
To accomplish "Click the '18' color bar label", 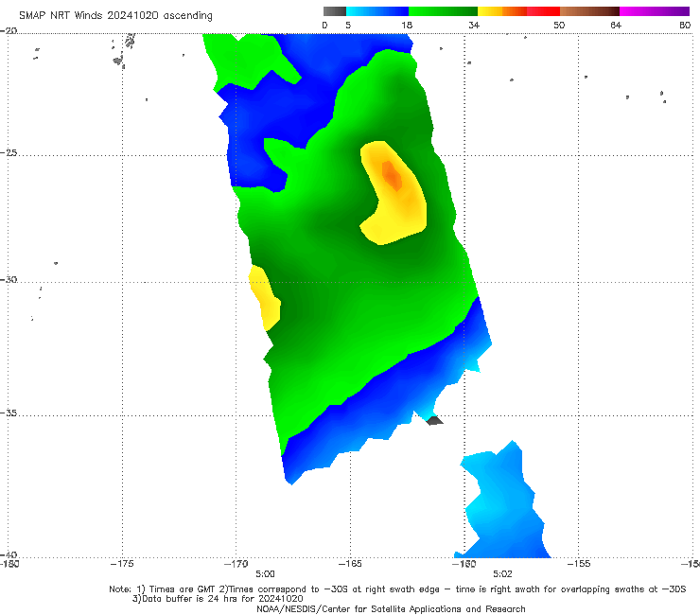I will pyautogui.click(x=407, y=25).
